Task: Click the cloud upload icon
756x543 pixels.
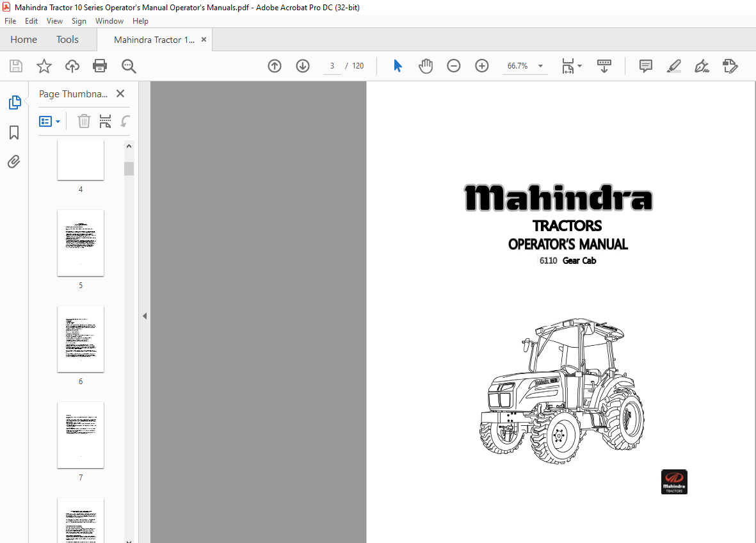Action: 72,66
